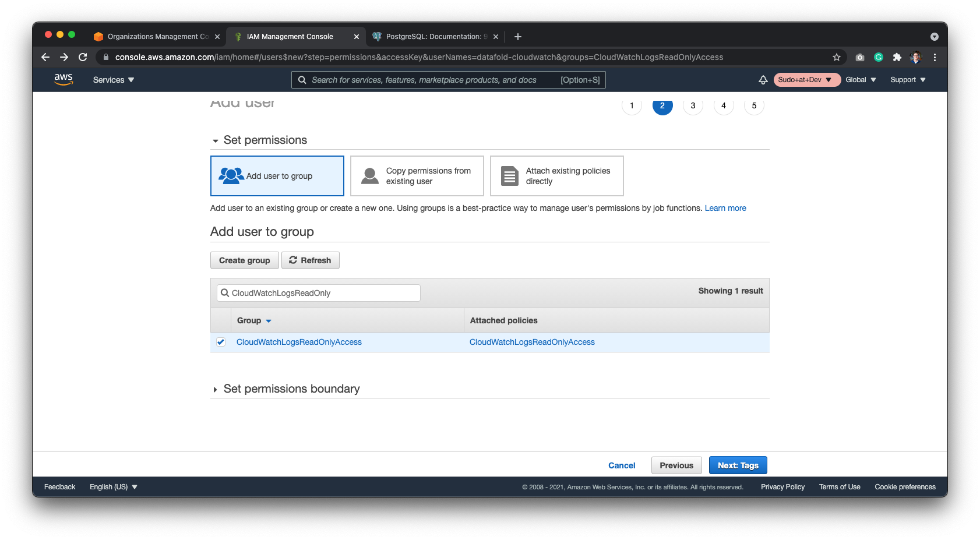Click the magnifier in group filter
This screenshot has height=540, width=980.
click(x=225, y=293)
